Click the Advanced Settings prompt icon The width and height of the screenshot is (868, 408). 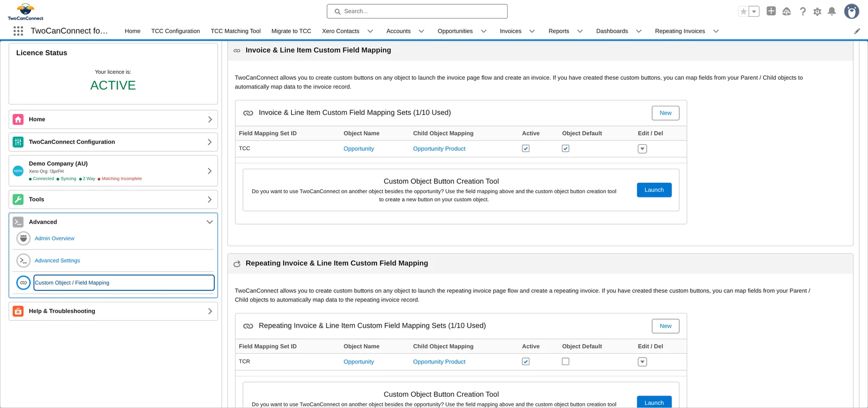[23, 260]
